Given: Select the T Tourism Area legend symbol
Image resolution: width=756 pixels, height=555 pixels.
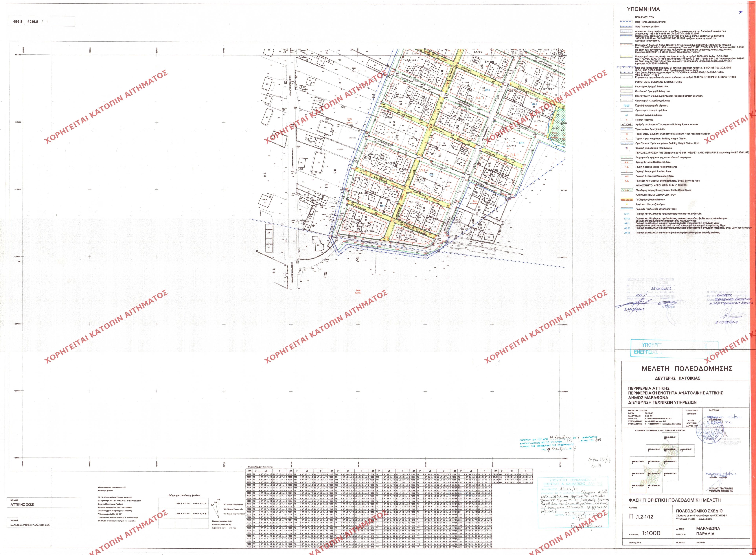Looking at the screenshot, I should 626,171.
